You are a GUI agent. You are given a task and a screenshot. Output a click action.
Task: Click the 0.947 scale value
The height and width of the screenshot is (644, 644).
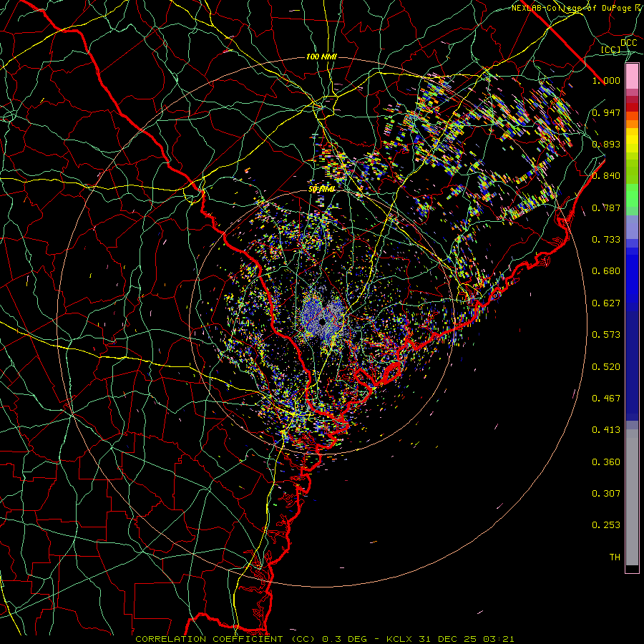point(606,112)
